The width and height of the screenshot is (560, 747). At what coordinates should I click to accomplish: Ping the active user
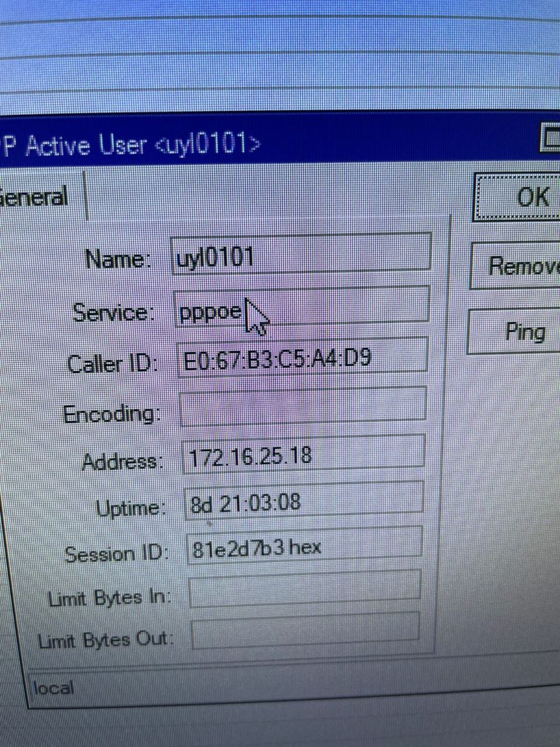point(514,332)
